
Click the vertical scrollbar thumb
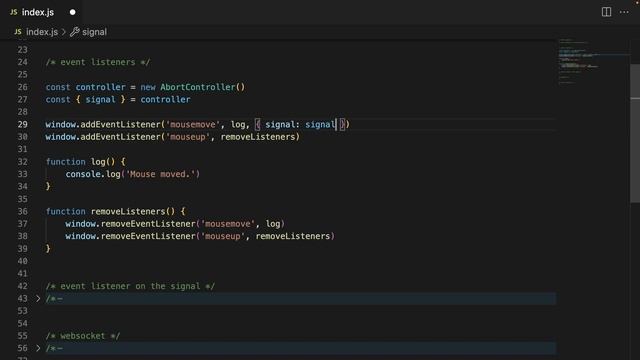pyautogui.click(x=635, y=133)
